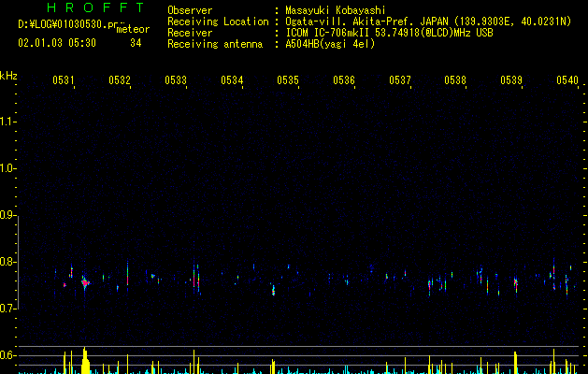Click the 0531 time marker
Viewport: 588px width, 374px height.
(64, 80)
